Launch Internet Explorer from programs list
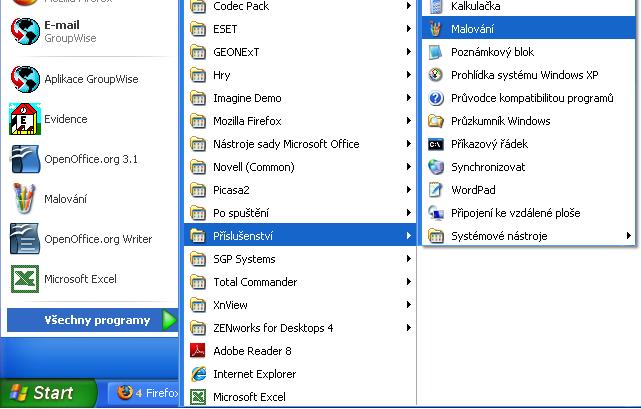This screenshot has height=409, width=641. pos(197,374)
